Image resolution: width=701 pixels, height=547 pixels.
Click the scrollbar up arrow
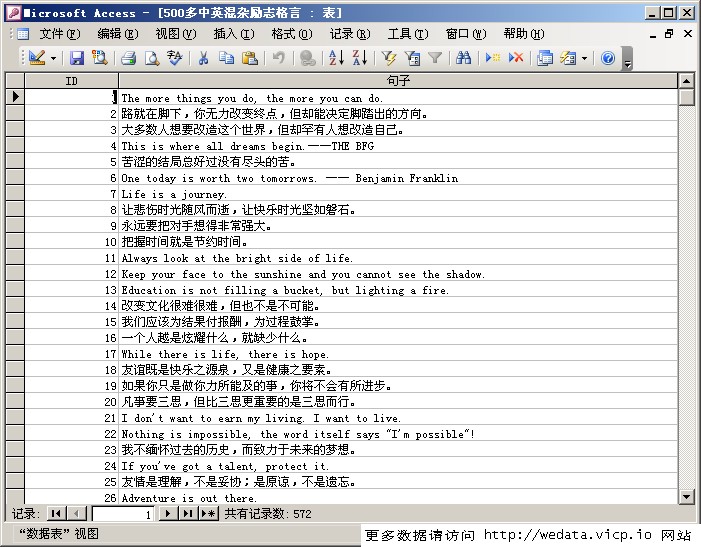coord(686,81)
